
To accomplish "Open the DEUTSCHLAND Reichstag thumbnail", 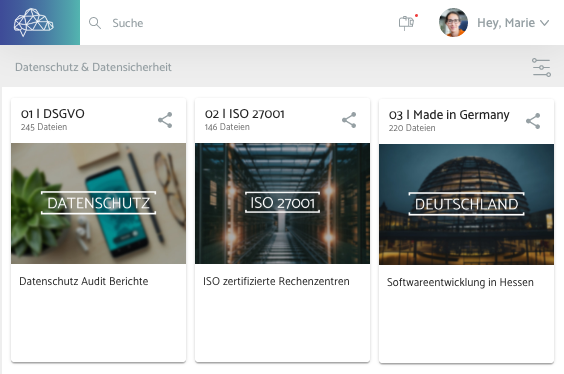I will (x=467, y=205).
